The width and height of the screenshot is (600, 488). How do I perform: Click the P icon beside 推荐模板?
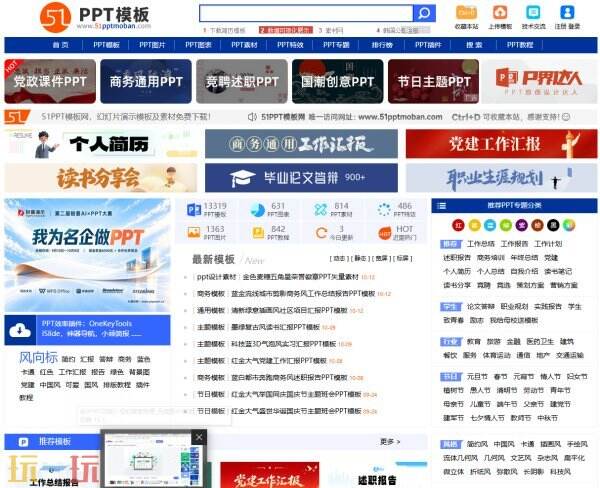[23, 442]
